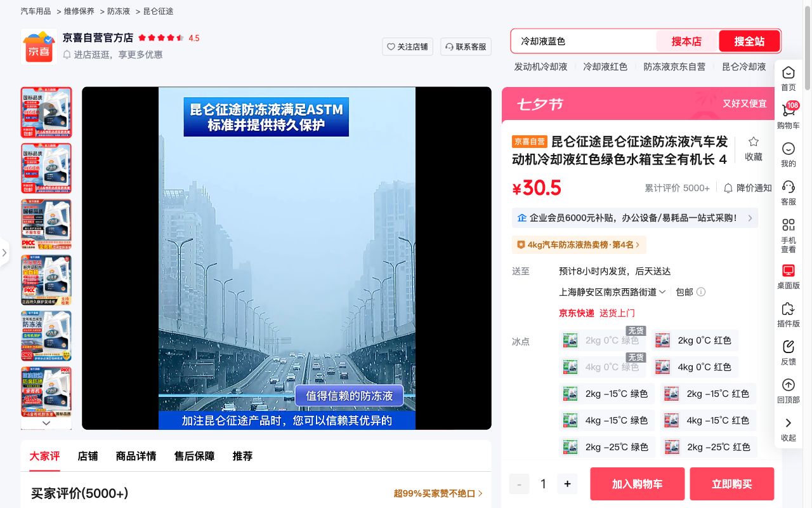Click the quantity input field showing 1

click(543, 484)
